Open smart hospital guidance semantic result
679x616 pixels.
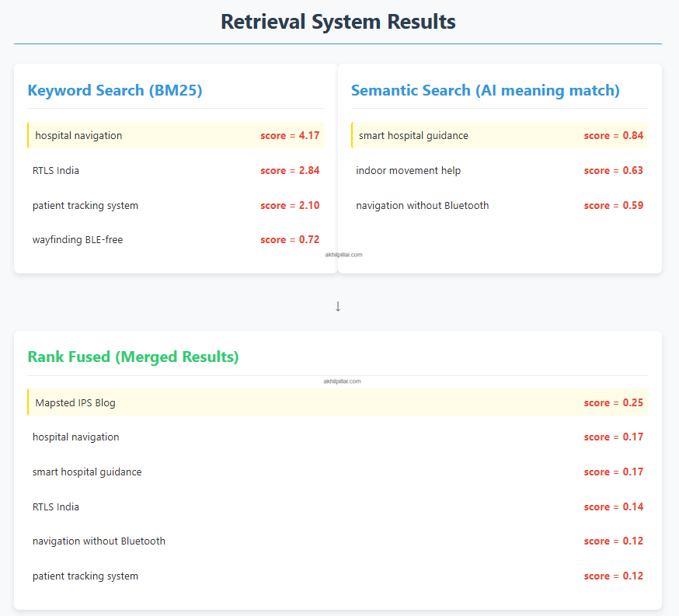(x=500, y=135)
